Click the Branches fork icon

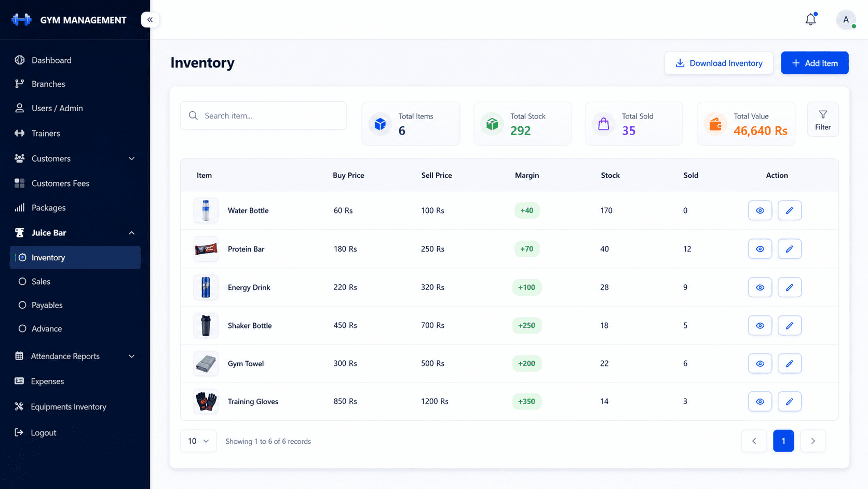pyautogui.click(x=20, y=84)
